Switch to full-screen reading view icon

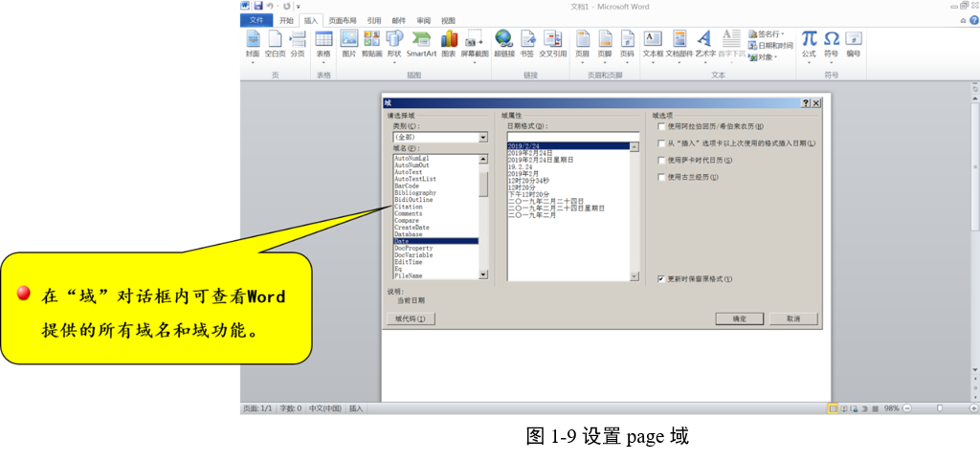(x=844, y=408)
